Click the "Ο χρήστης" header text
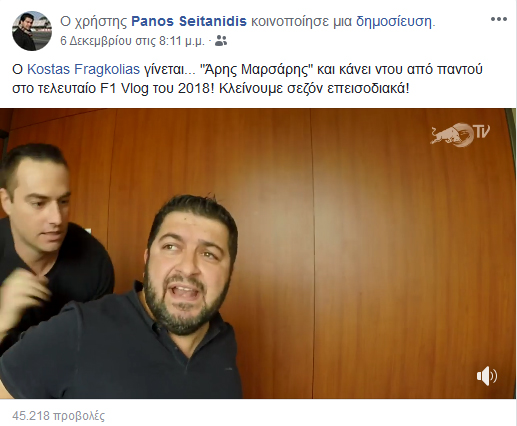This screenshot has height=426, width=517. point(94,22)
